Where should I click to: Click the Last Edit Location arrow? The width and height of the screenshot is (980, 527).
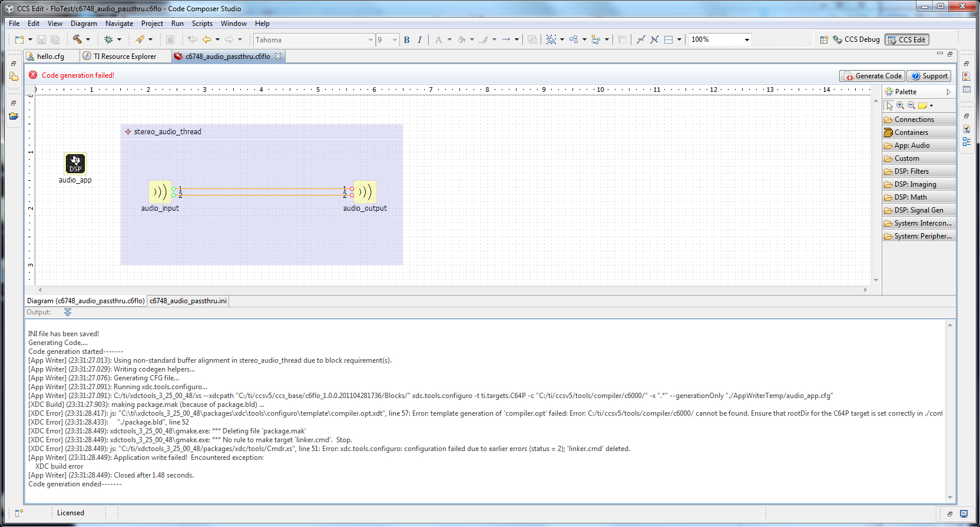tap(193, 39)
